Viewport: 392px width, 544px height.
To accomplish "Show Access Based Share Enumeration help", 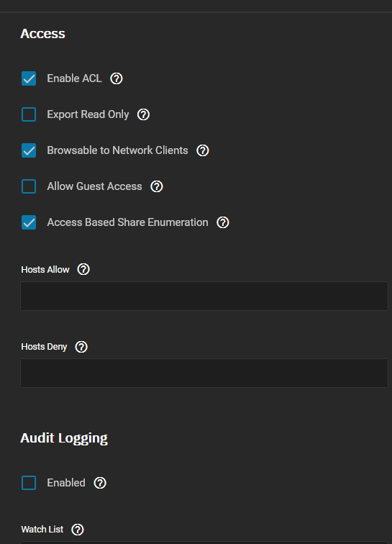I will pos(223,222).
